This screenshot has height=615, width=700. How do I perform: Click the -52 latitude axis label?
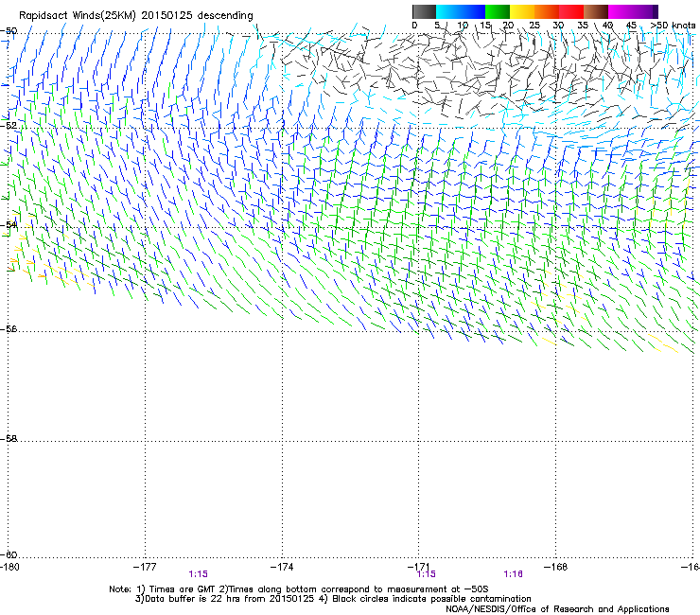pos(9,126)
